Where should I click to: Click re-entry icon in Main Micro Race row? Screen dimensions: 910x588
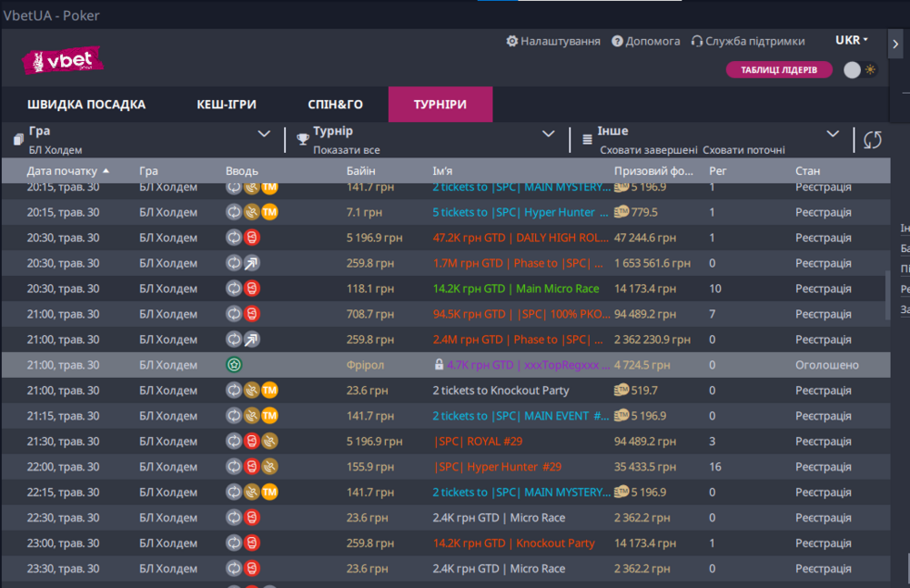point(234,289)
